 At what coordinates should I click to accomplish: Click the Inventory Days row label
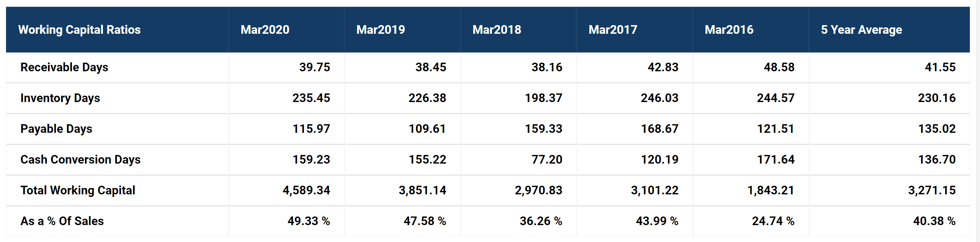coord(60,98)
